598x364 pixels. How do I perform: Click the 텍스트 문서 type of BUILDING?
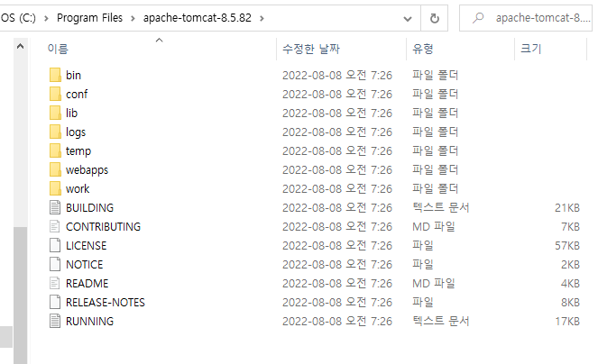pos(440,207)
